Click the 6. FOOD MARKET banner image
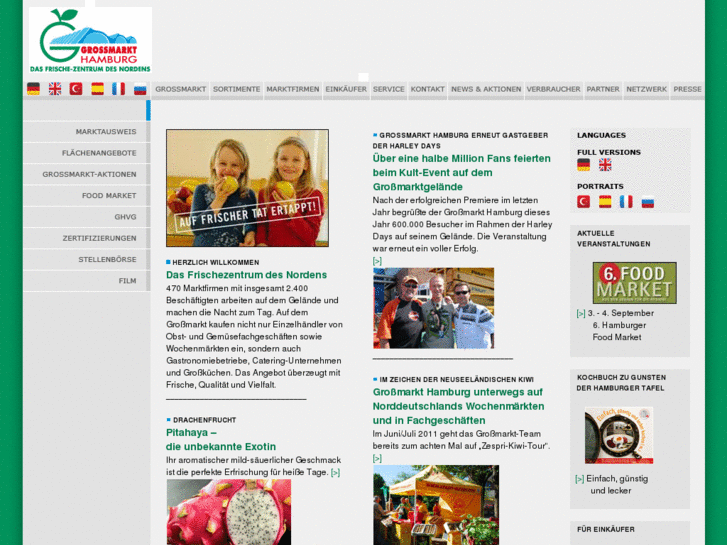The width and height of the screenshot is (727, 545). click(x=634, y=283)
